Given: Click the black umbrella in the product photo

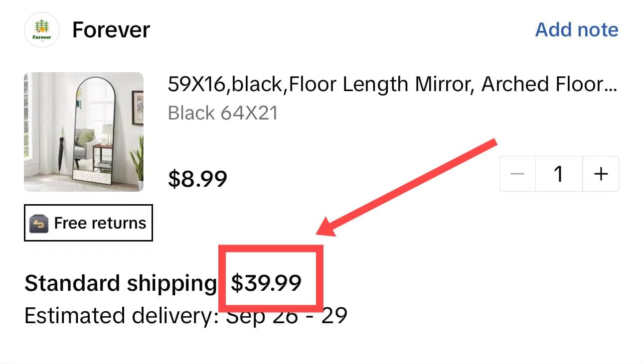Looking at the screenshot, I should pyautogui.click(x=60, y=154).
